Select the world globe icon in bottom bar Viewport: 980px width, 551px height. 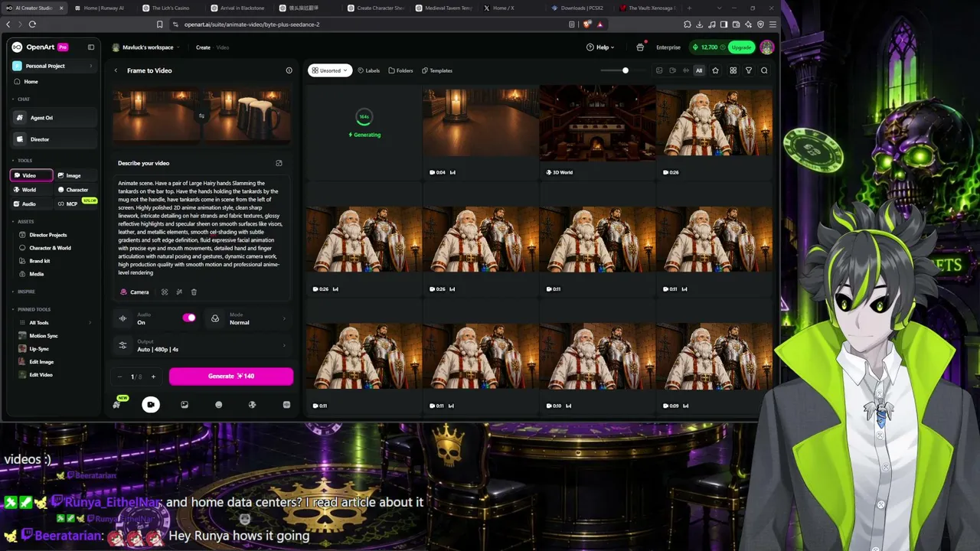pos(253,405)
